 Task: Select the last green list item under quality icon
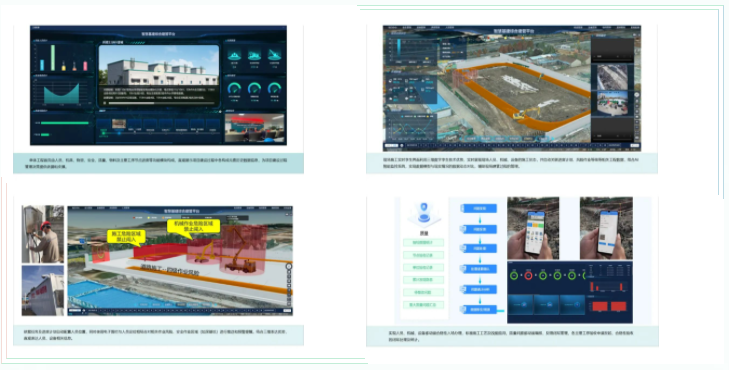[423, 305]
